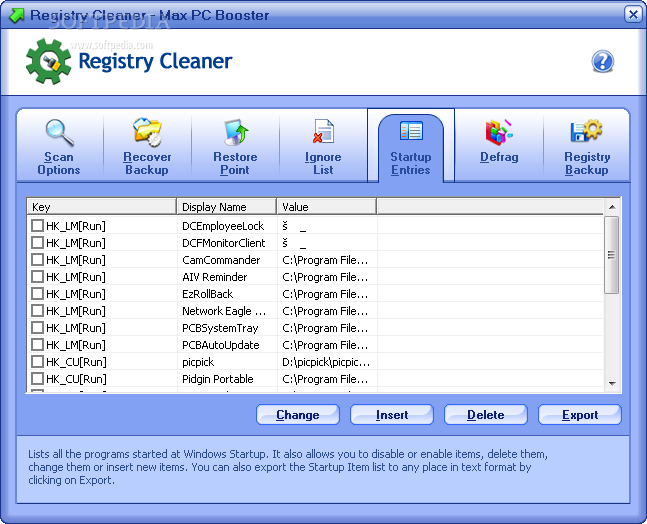Toggle the Network Eagle row checkbox
The width and height of the screenshot is (647, 524).
click(x=37, y=310)
